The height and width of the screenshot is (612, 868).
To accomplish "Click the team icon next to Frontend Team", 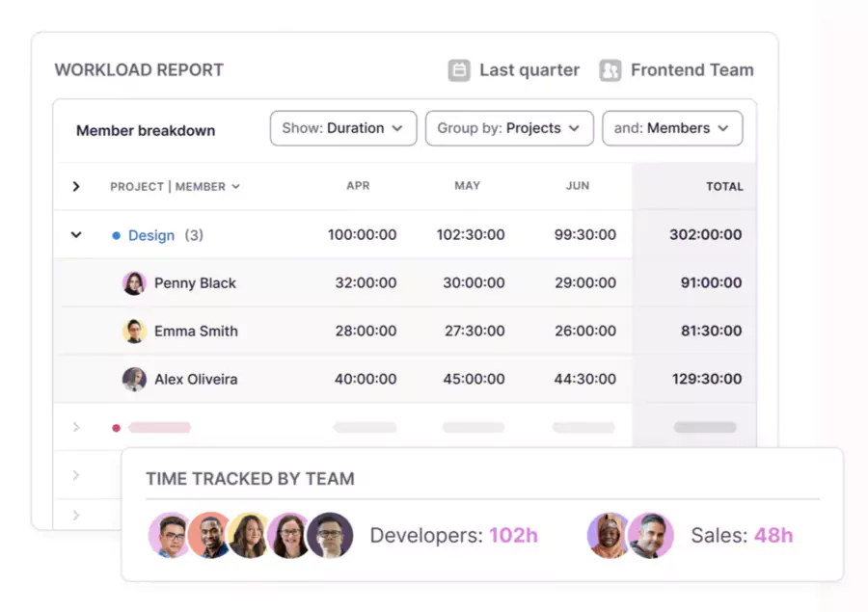I will (610, 69).
